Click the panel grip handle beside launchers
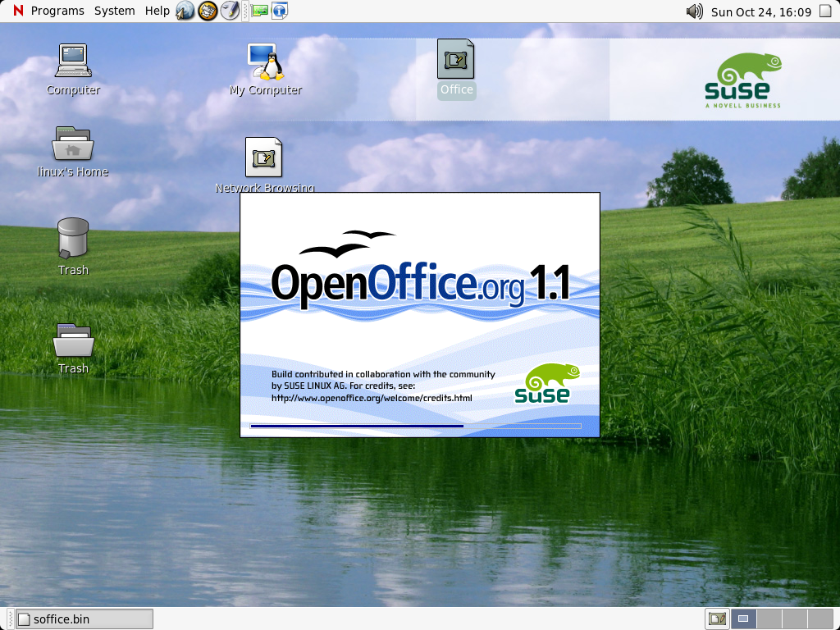 245,11
